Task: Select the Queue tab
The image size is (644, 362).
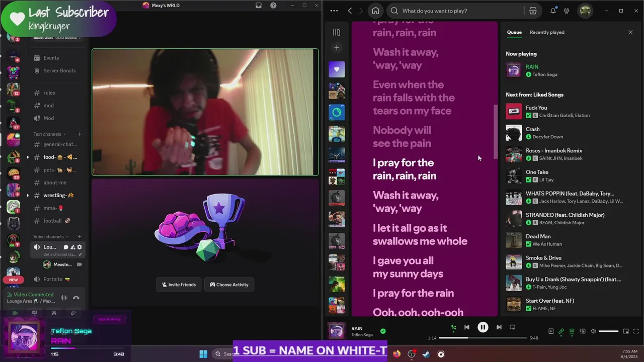Action: (514, 32)
